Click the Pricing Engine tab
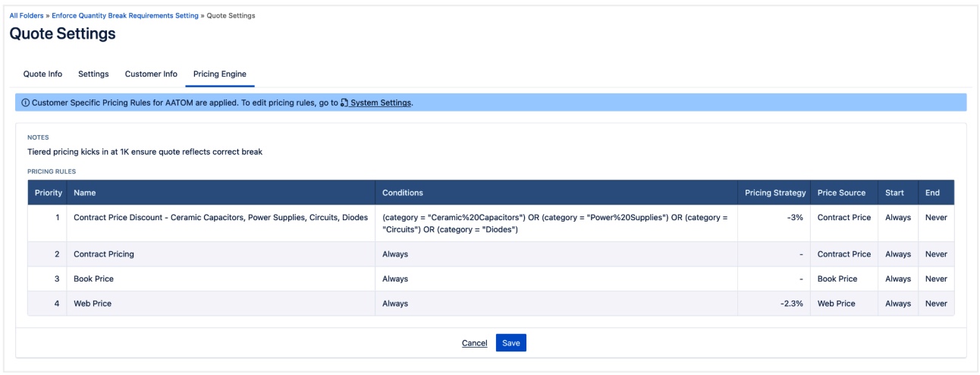Viewport: 980px width, 375px height. coord(219,74)
